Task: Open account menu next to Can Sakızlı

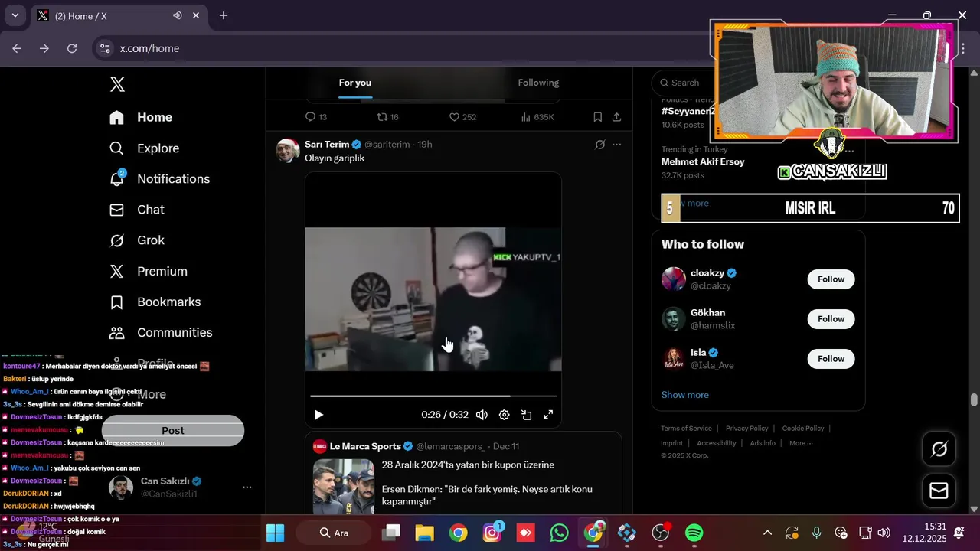Action: [247, 487]
